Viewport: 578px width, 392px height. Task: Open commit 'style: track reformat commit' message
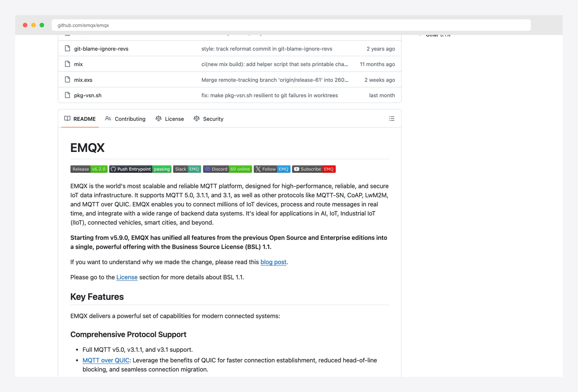pos(267,49)
